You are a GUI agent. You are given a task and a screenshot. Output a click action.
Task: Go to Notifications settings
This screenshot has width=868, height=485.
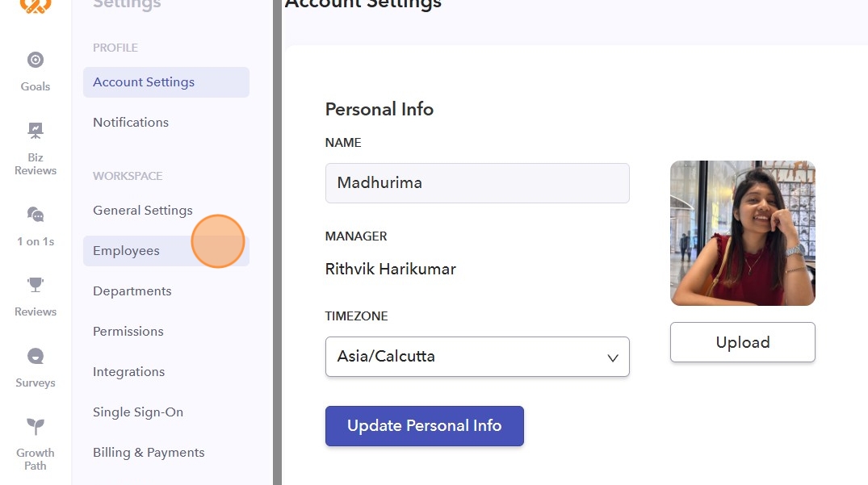coord(131,123)
